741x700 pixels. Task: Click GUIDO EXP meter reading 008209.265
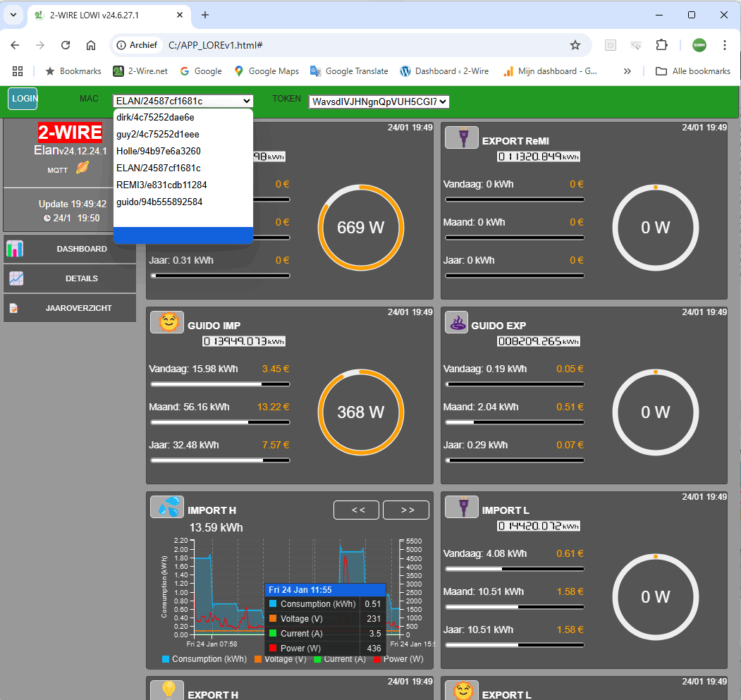click(538, 341)
